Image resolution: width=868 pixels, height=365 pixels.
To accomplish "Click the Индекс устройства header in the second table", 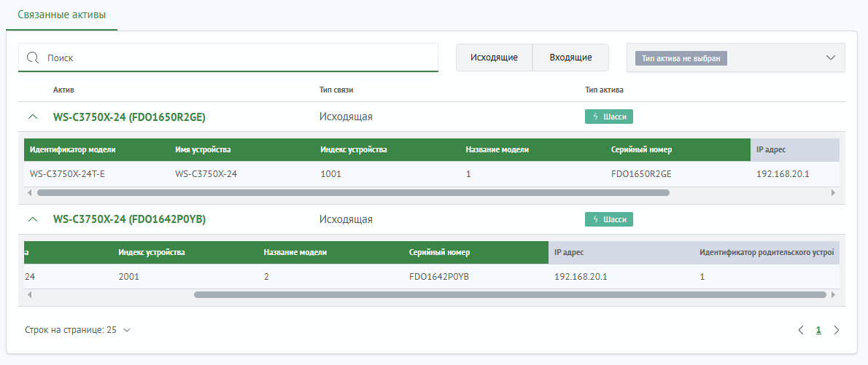I will 152,253.
